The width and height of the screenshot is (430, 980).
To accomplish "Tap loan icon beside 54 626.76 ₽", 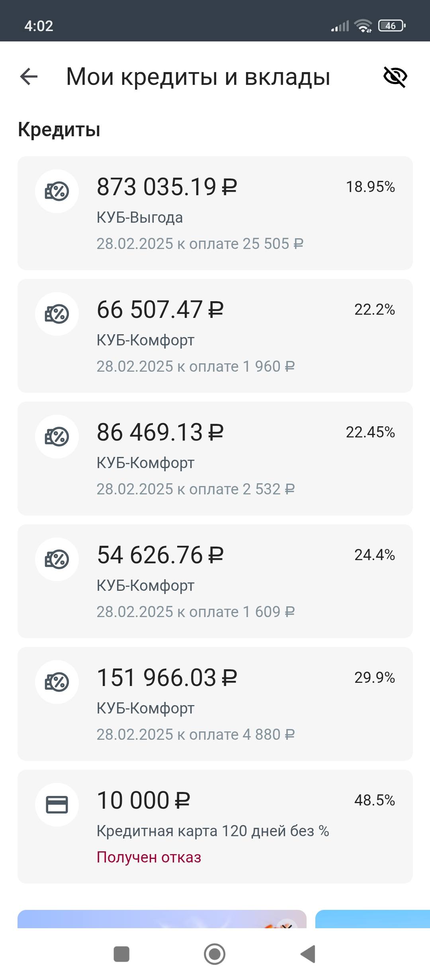I will click(57, 559).
